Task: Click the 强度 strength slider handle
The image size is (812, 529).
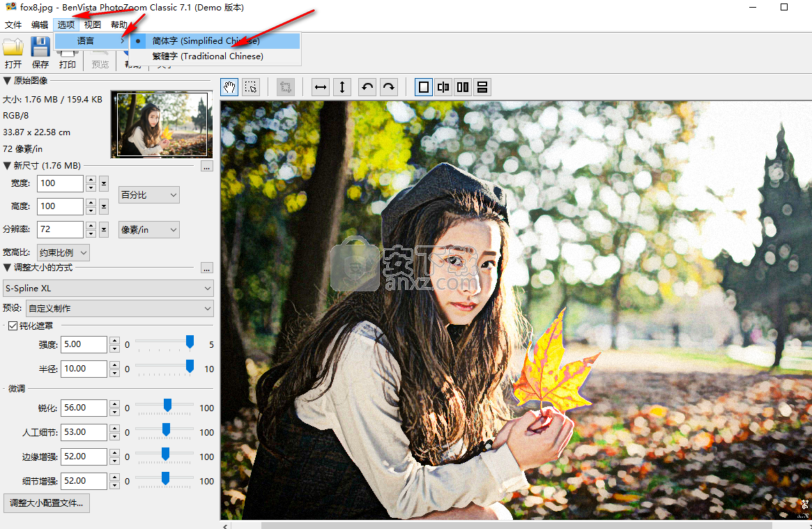Action: click(x=190, y=342)
